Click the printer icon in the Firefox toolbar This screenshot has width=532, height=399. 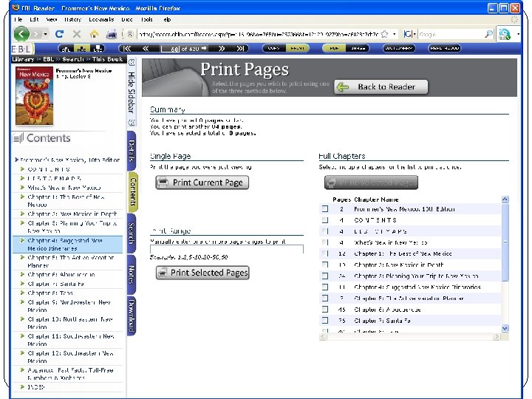pos(112,34)
